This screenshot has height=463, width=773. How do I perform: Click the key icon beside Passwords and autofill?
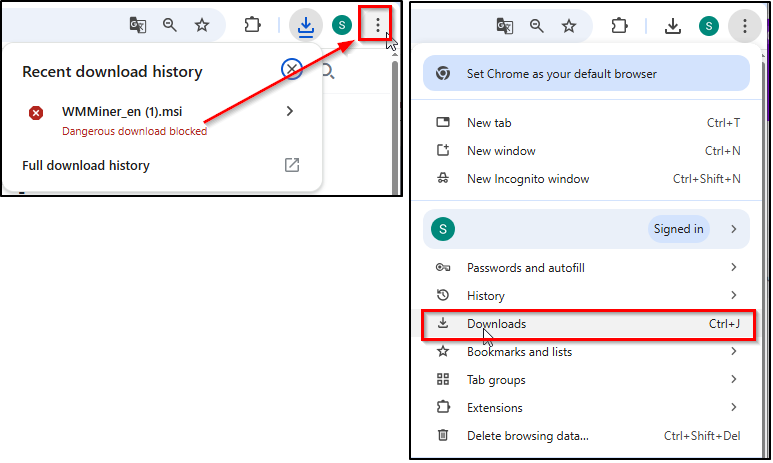443,267
